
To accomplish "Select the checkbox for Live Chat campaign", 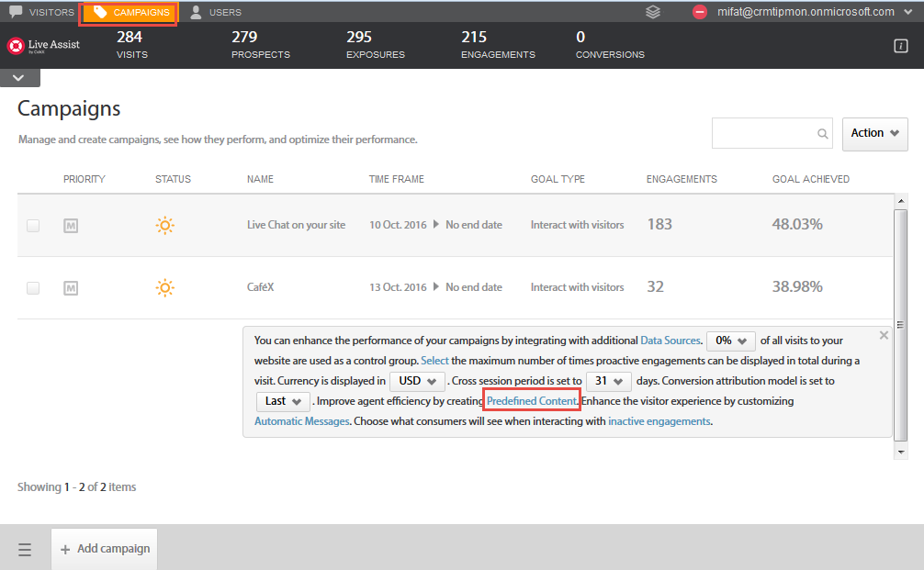I will point(33,225).
